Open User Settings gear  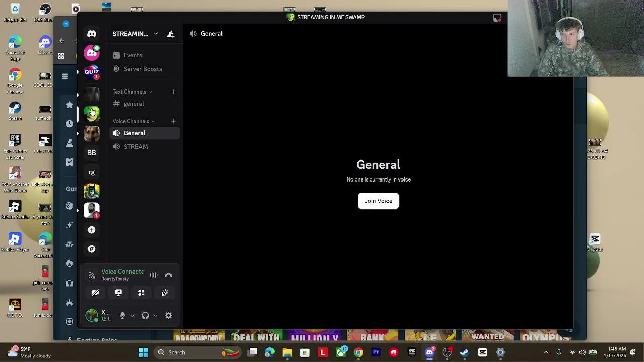coord(169,316)
